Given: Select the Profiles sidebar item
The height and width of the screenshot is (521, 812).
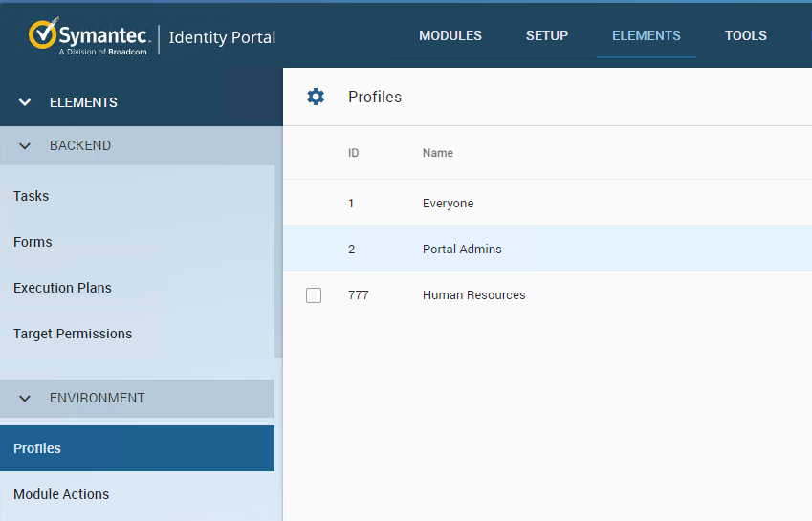Looking at the screenshot, I should (38, 448).
